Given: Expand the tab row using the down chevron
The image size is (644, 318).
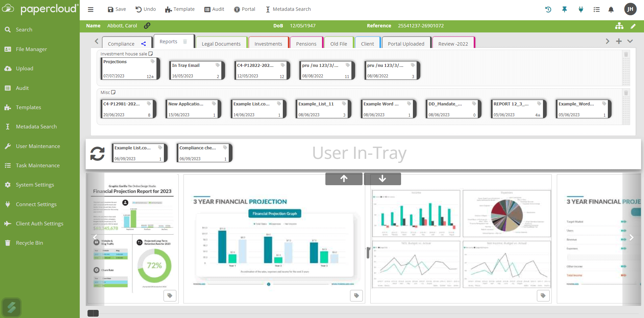Looking at the screenshot, I should (x=630, y=41).
